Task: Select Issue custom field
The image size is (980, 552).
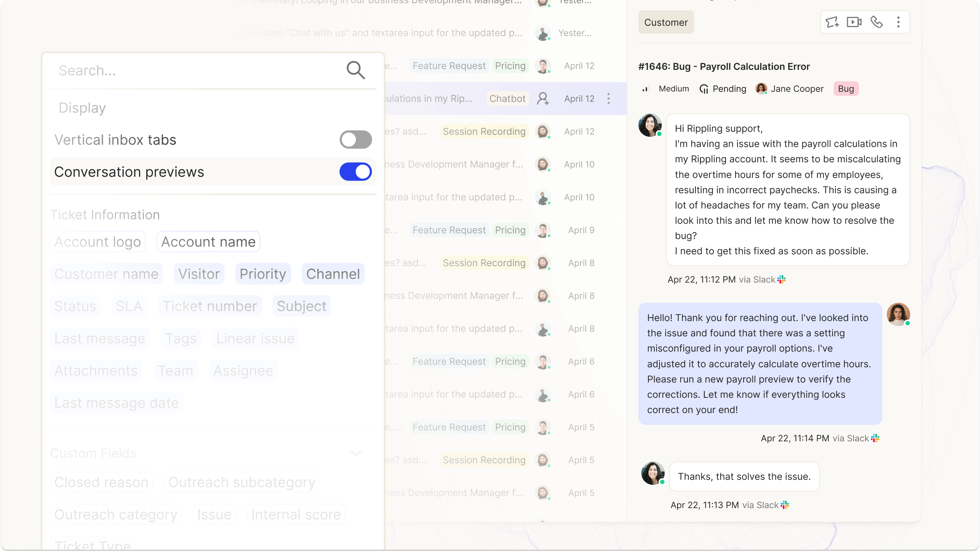Action: [x=214, y=514]
